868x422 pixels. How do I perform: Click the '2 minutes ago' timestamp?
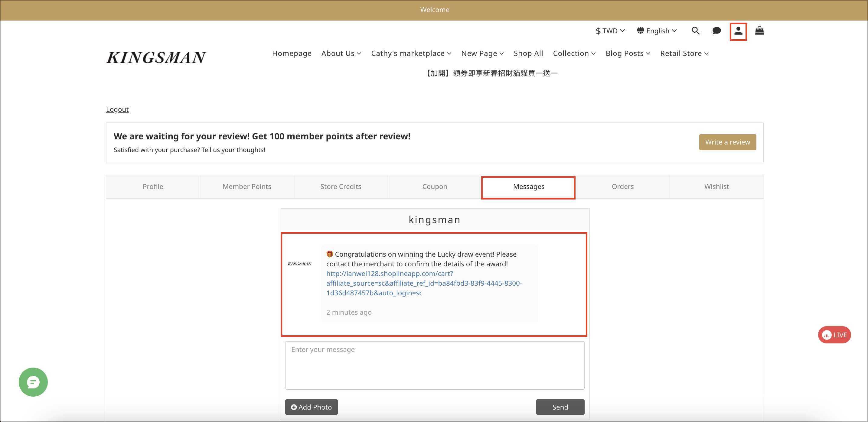[349, 312]
